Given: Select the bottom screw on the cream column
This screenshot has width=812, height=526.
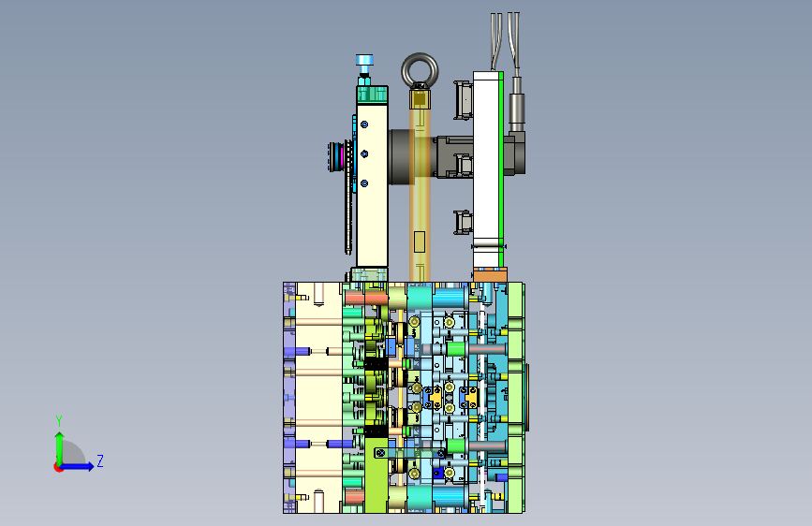Looking at the screenshot, I should click(364, 183).
